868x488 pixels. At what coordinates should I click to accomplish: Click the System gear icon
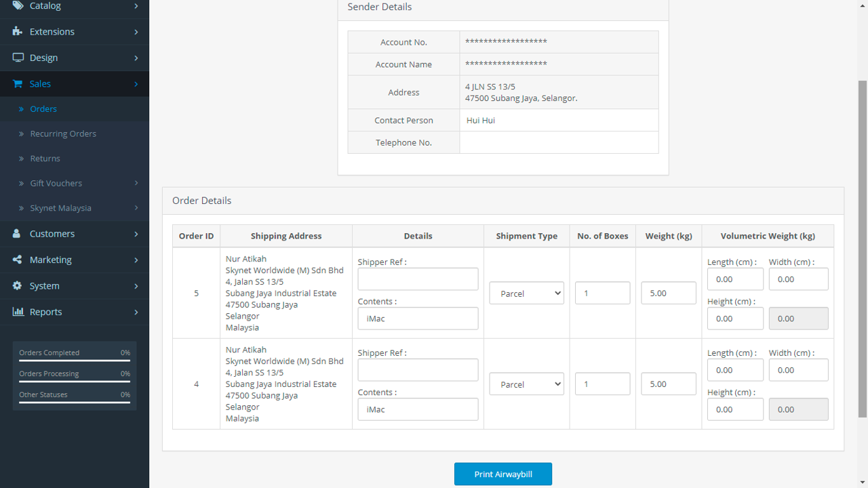tap(18, 286)
